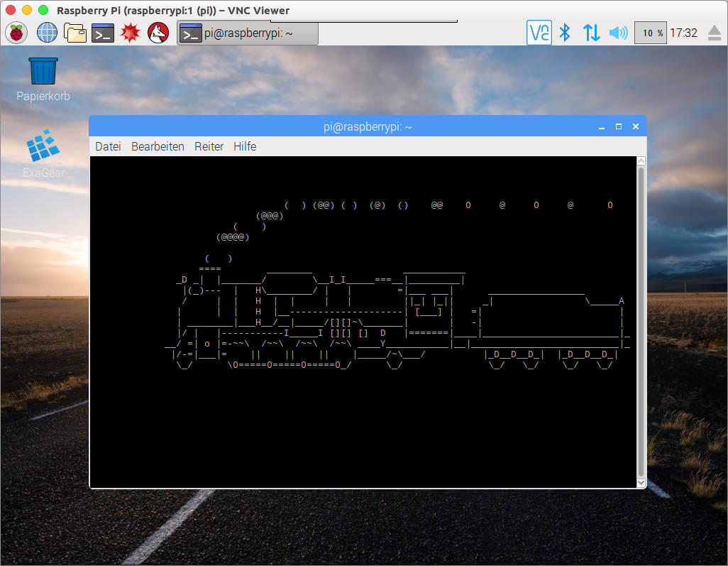728x566 pixels.
Task: Click the terminal scrollbar down arrow
Action: pos(641,483)
